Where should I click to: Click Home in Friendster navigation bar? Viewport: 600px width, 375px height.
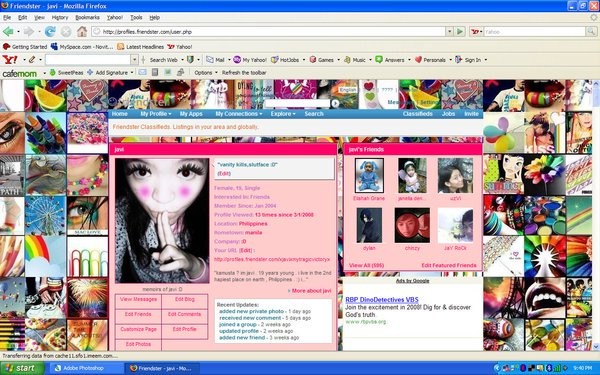click(x=120, y=114)
